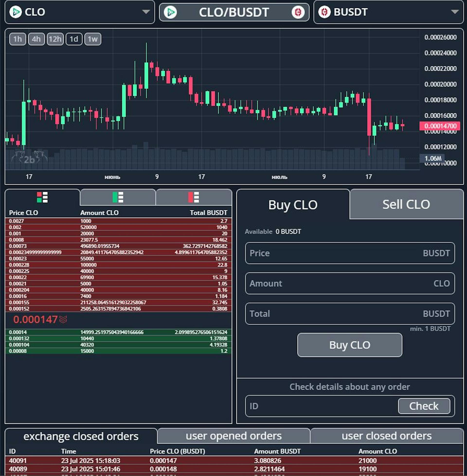Viewport: 467px width, 476px height.
Task: Click the Price CLO column header
Action: [24, 212]
